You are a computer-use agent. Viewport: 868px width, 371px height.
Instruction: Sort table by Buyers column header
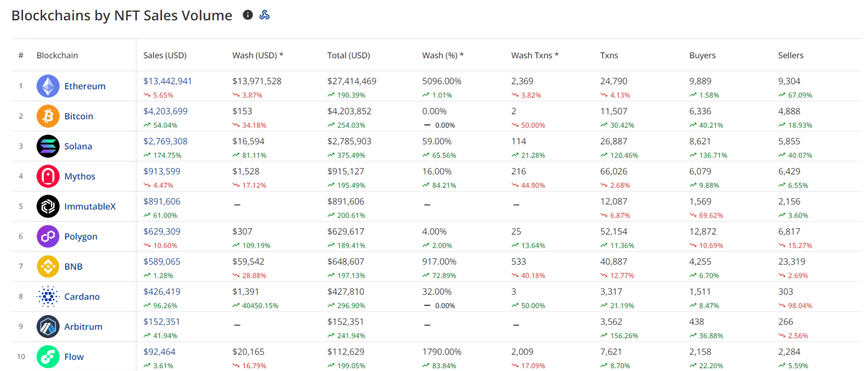coord(702,55)
